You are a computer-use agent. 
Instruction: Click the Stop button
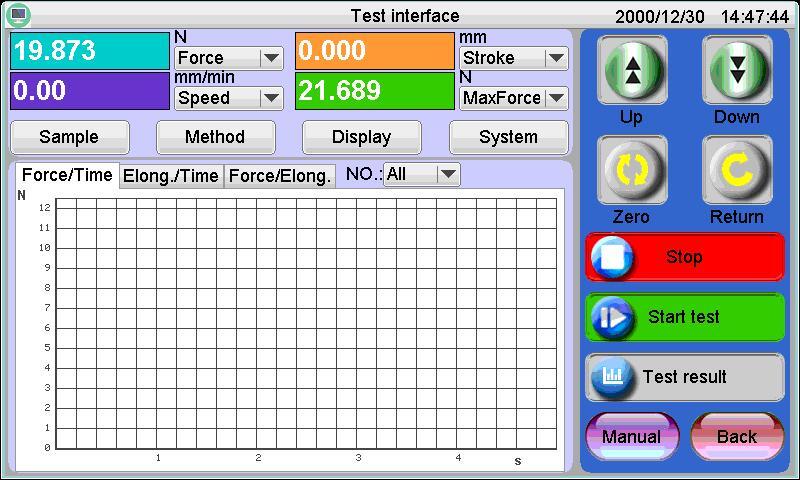(684, 257)
